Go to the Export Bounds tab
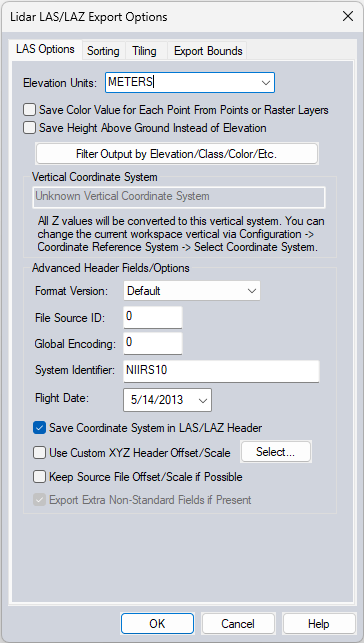The image size is (364, 643). (208, 51)
